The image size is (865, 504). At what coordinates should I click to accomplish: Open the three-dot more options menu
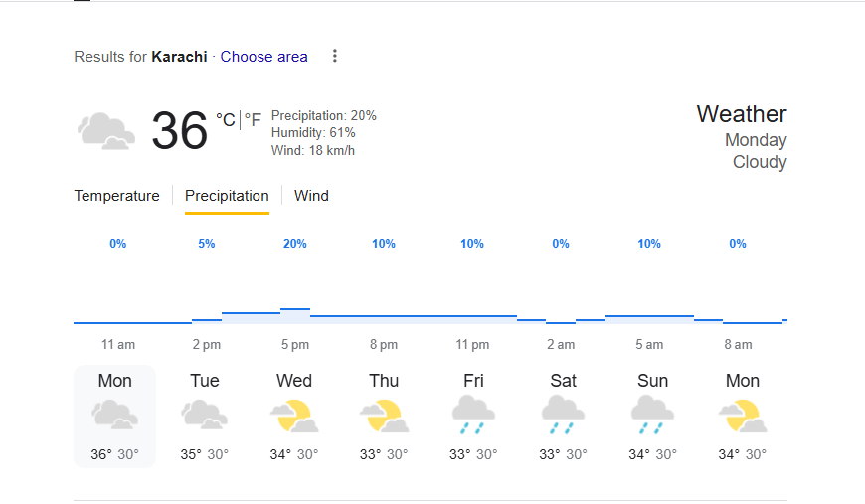tap(335, 56)
